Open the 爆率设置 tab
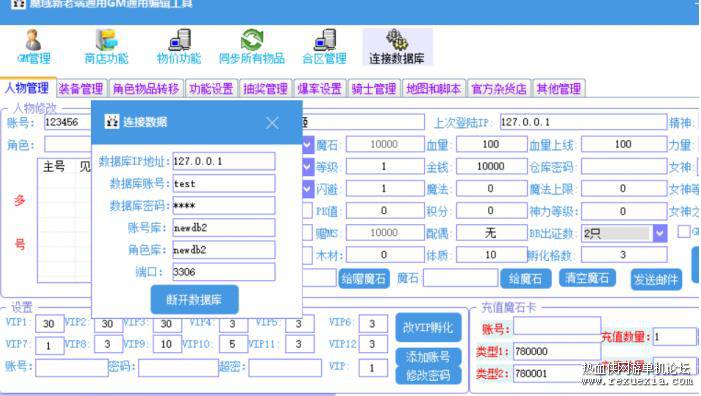This screenshot has height=396, width=701. coord(320,88)
